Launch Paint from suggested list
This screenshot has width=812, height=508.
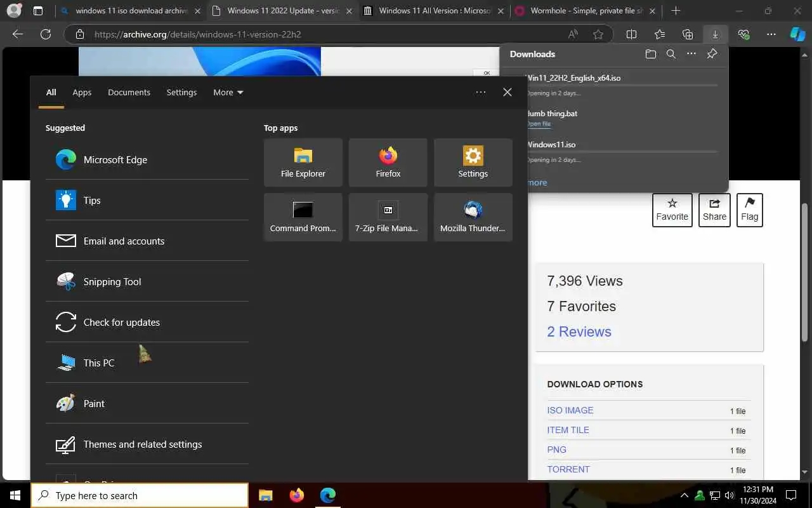tap(147, 404)
